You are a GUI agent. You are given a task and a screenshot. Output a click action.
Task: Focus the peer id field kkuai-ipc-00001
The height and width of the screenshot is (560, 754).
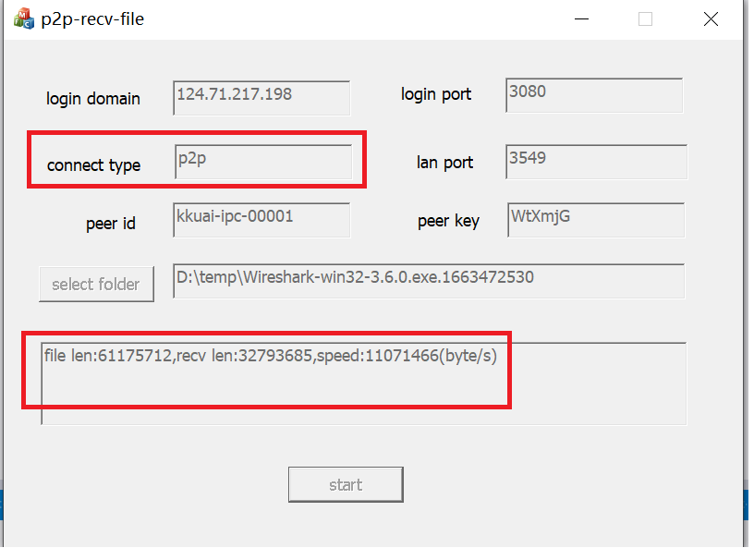(x=261, y=220)
